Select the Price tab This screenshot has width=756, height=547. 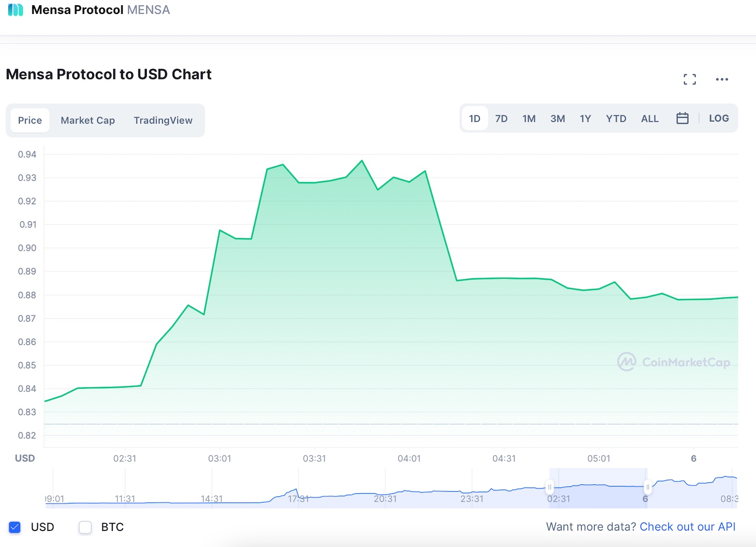tap(30, 120)
